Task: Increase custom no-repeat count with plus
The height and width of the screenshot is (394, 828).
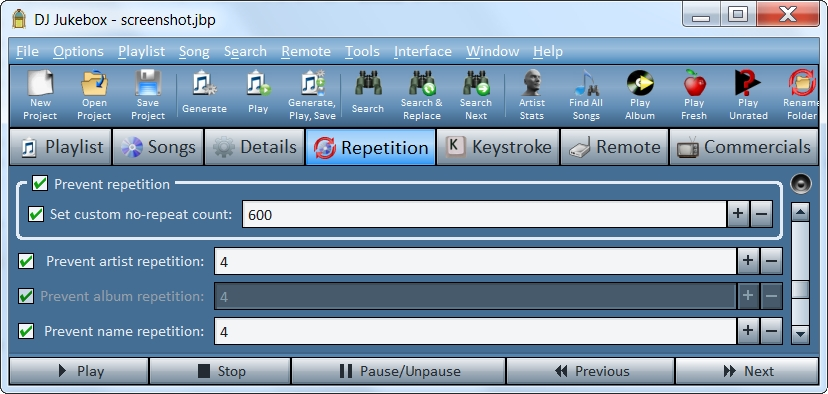Action: pyautogui.click(x=738, y=214)
